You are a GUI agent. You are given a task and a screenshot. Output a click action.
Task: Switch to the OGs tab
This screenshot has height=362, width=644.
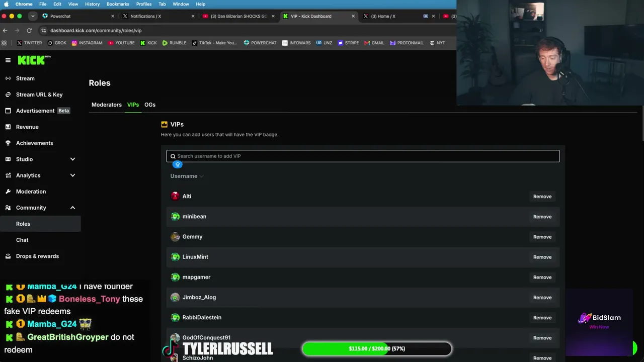(150, 105)
